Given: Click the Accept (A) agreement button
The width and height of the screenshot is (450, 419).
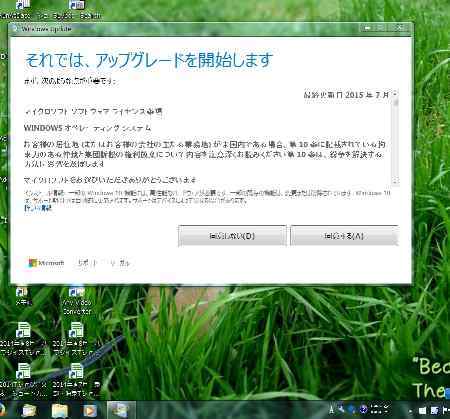Looking at the screenshot, I should tap(344, 236).
